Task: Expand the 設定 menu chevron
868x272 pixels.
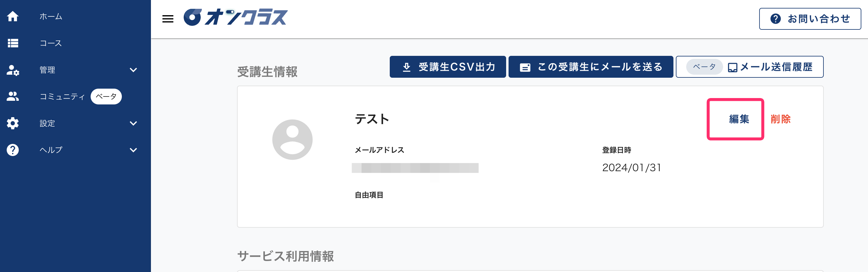Action: click(x=133, y=123)
